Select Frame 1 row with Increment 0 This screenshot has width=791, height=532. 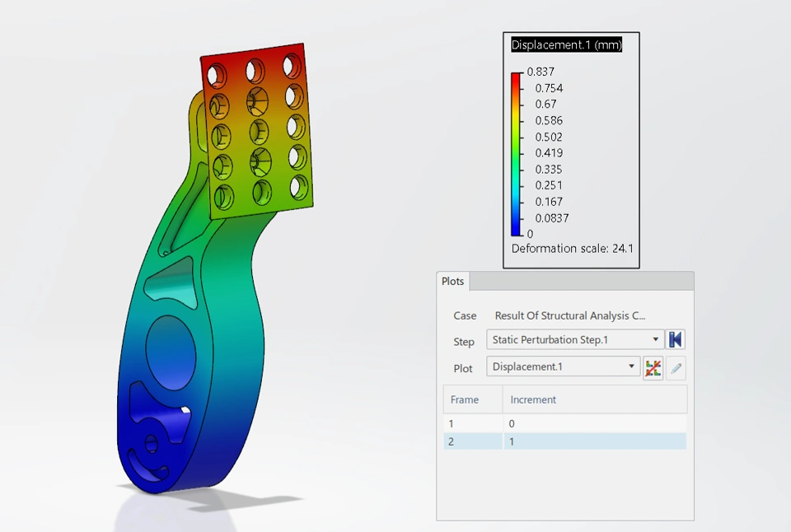coord(565,423)
